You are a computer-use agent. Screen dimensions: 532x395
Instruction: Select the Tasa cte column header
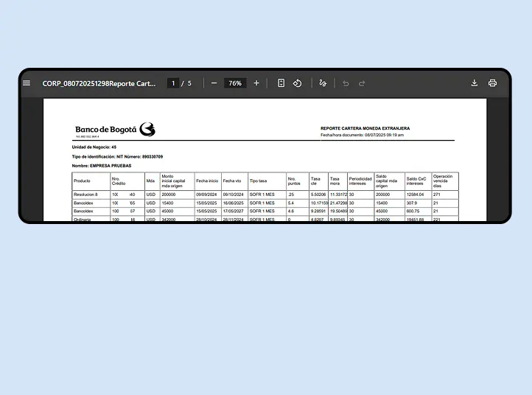(318, 181)
